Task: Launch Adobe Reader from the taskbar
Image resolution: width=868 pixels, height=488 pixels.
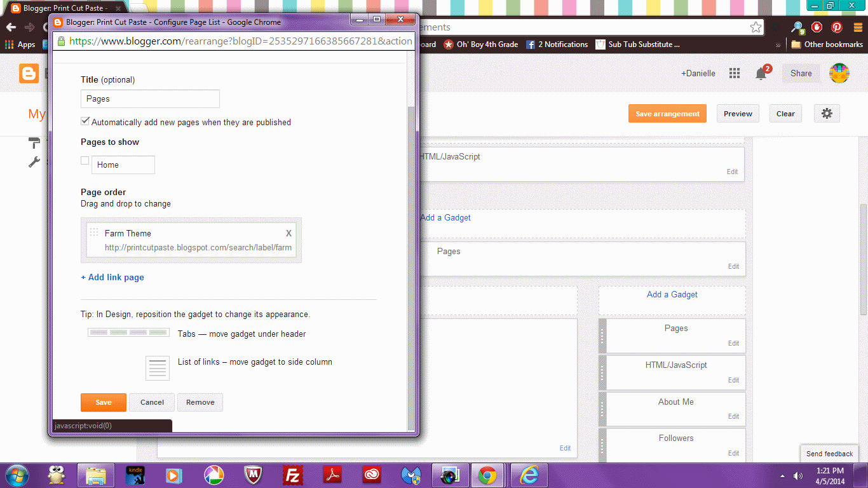Action: click(332, 475)
